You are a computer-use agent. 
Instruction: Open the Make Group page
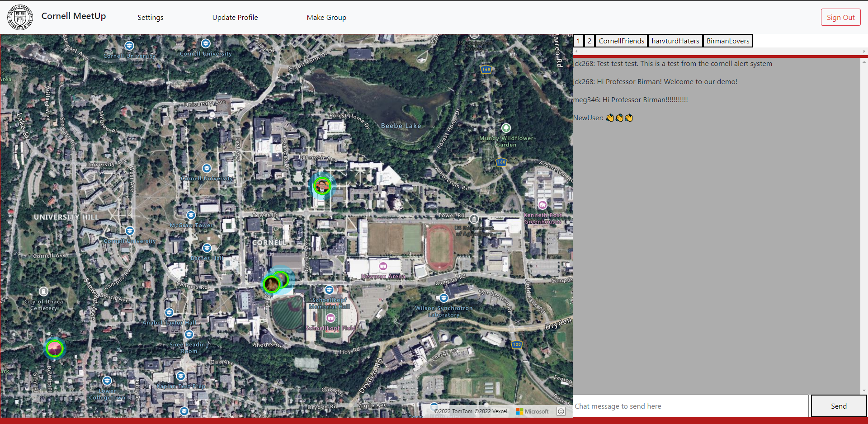(326, 17)
